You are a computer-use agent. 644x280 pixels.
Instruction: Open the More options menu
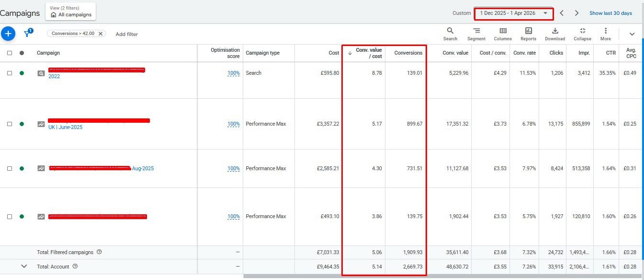point(606,34)
